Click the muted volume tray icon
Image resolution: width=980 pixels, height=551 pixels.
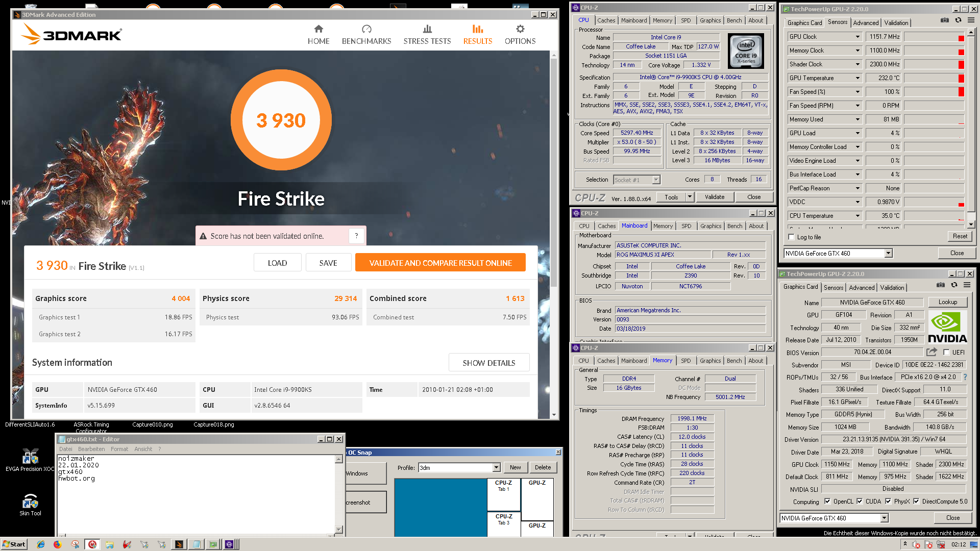[x=916, y=544]
